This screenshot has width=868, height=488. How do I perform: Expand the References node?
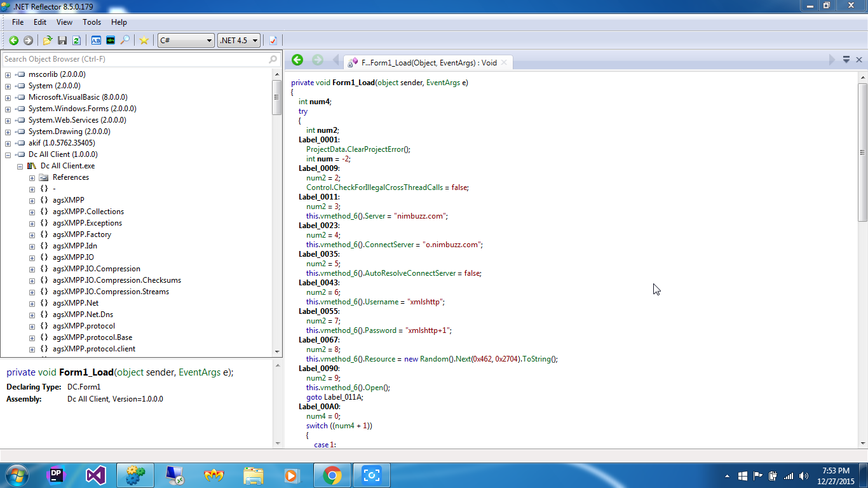point(32,177)
